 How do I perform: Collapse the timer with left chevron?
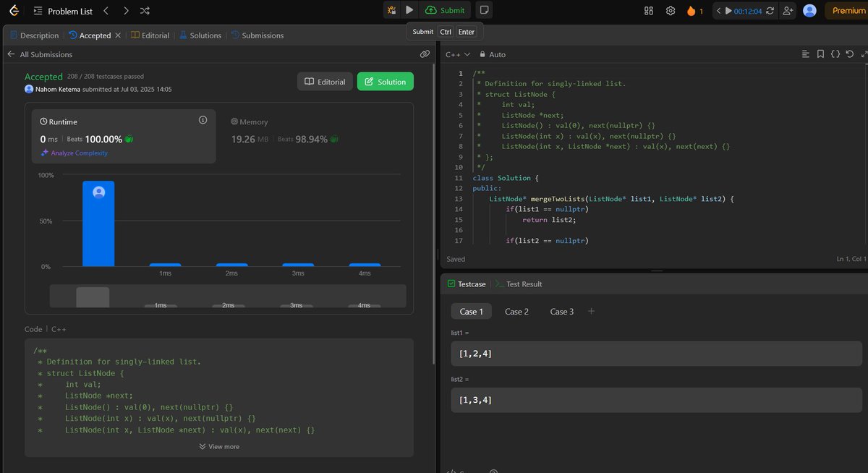(719, 11)
